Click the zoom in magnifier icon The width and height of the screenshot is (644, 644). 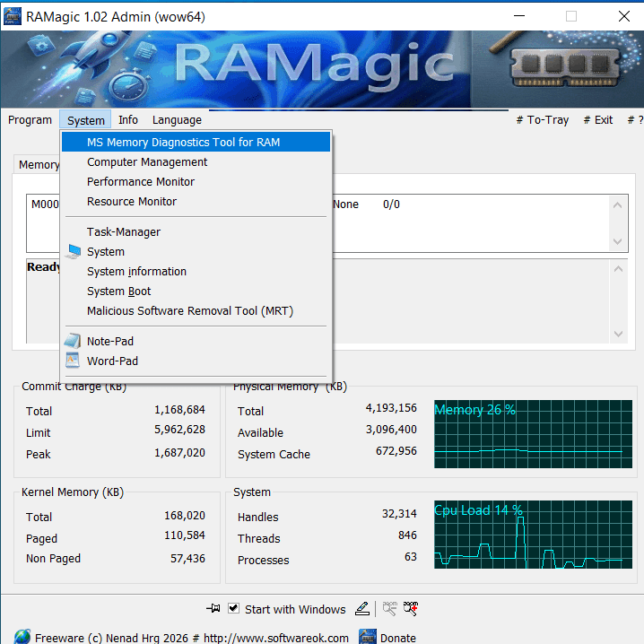(411, 609)
